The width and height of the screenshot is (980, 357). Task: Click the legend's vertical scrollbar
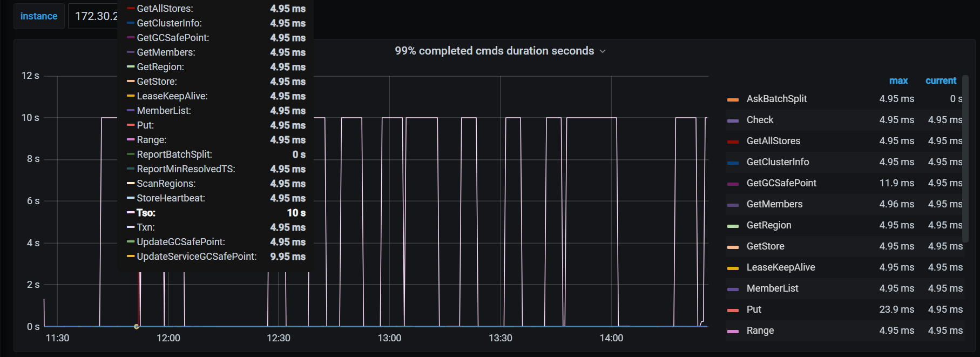click(x=965, y=158)
